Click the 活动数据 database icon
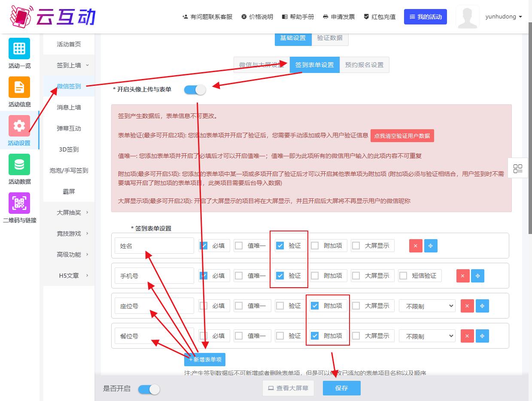 tap(19, 164)
